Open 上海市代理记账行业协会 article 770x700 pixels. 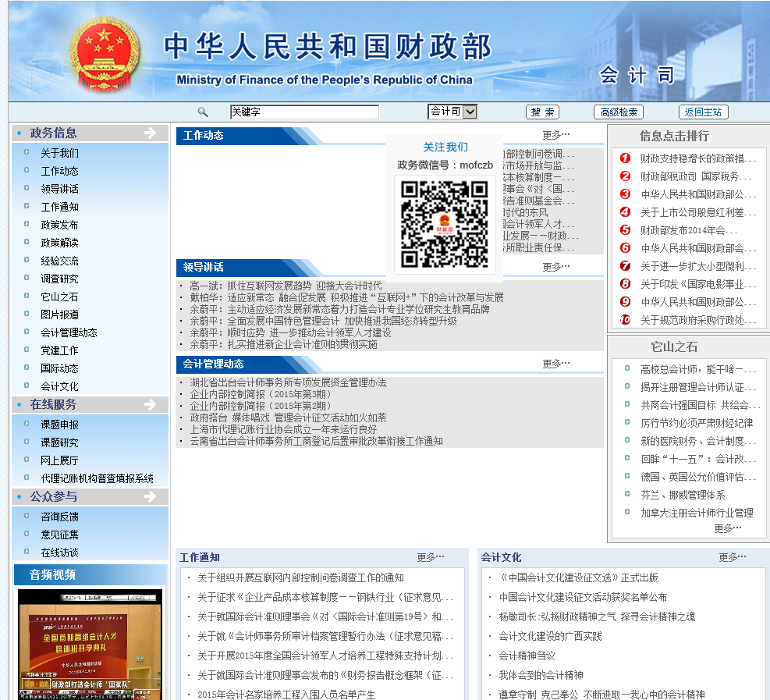coord(283,429)
